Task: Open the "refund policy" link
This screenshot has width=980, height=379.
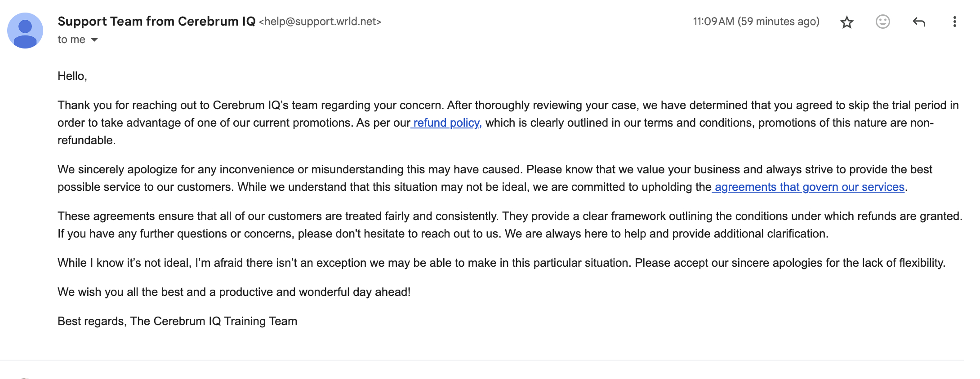Action: pos(447,123)
